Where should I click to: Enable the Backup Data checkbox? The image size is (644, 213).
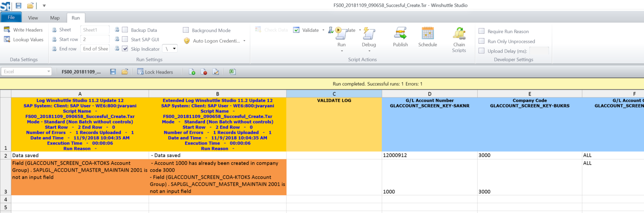click(125, 30)
